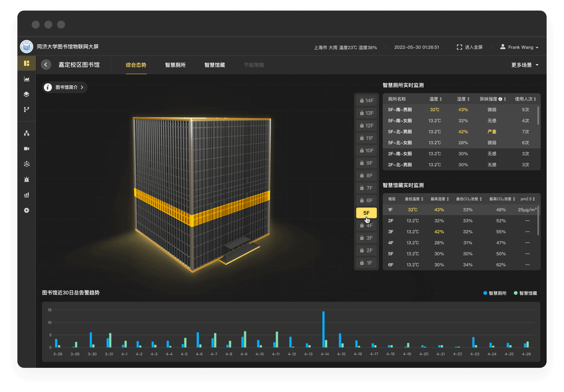564x392 pixels.
Task: Select the locked 14F floor button
Action: pos(367,100)
